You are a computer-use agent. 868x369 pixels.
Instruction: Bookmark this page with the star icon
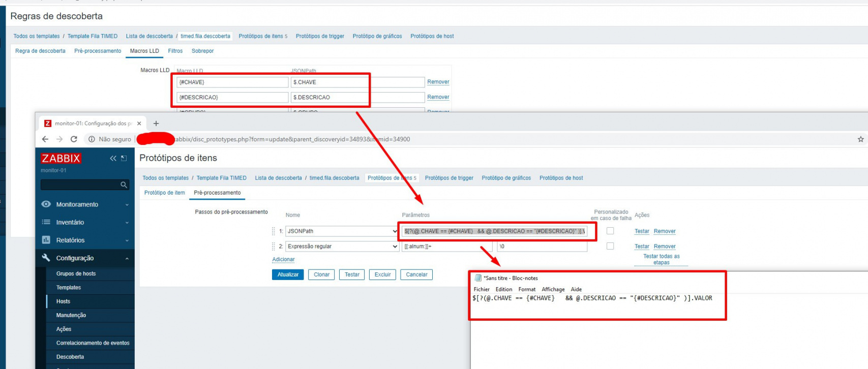pos(860,139)
